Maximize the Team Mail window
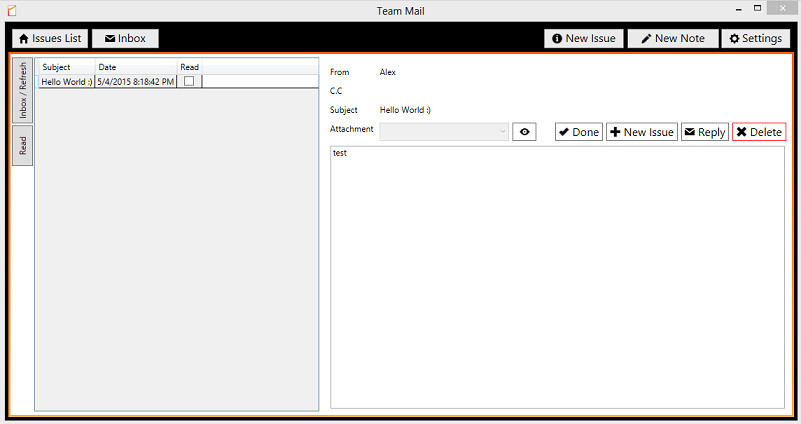Image resolution: width=801 pixels, height=424 pixels. pyautogui.click(x=758, y=8)
